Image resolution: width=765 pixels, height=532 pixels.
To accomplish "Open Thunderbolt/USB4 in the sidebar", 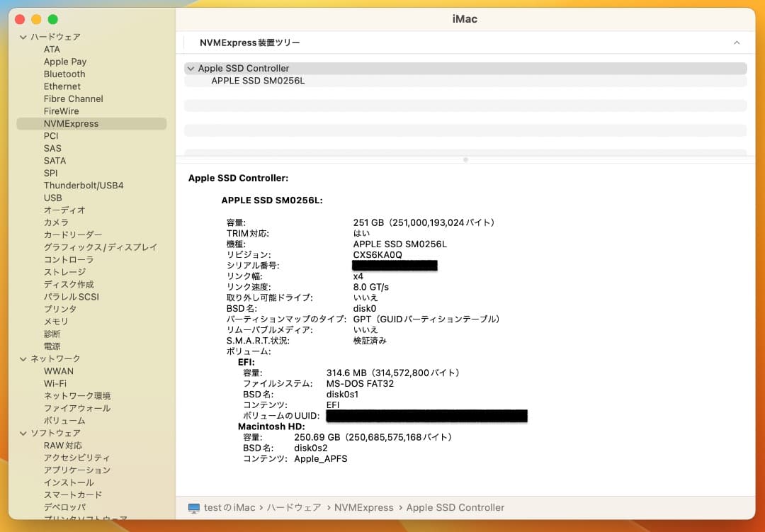I will click(84, 186).
